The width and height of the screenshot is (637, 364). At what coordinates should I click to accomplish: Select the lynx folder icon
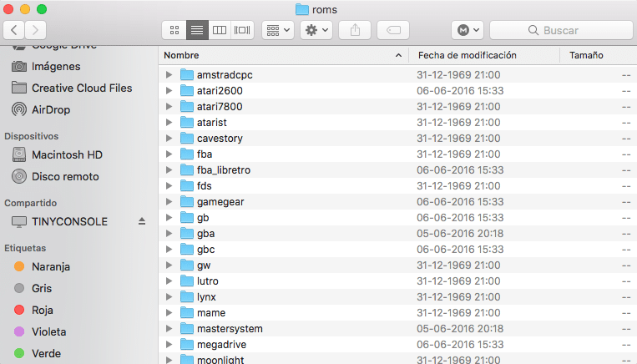187,296
